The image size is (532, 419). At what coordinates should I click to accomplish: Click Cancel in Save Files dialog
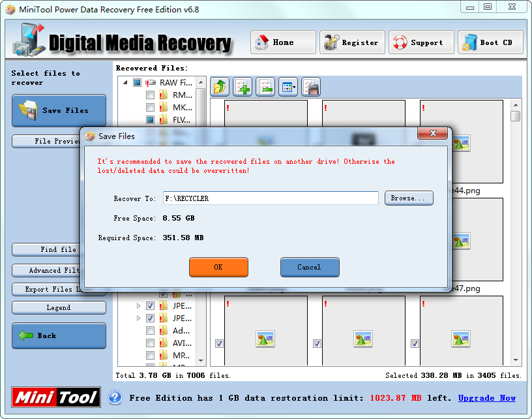click(x=310, y=267)
